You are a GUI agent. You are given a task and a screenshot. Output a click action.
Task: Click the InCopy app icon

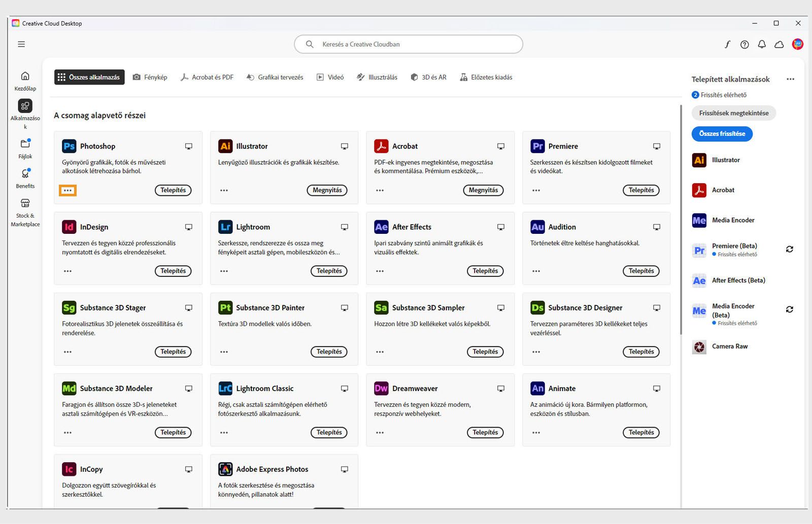point(69,469)
